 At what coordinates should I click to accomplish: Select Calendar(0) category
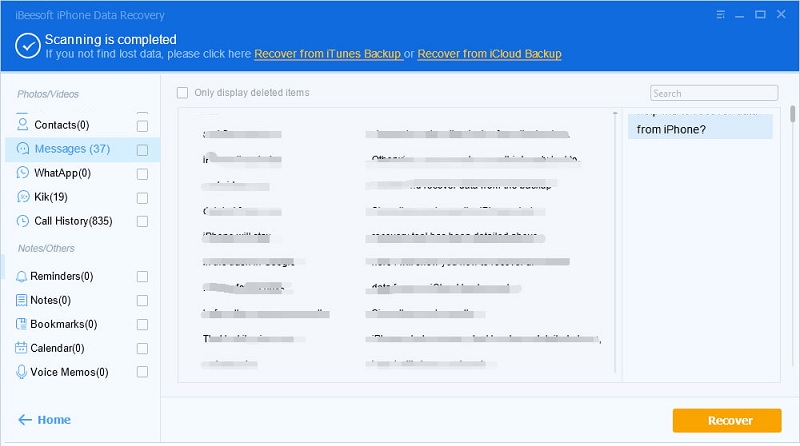coord(57,348)
